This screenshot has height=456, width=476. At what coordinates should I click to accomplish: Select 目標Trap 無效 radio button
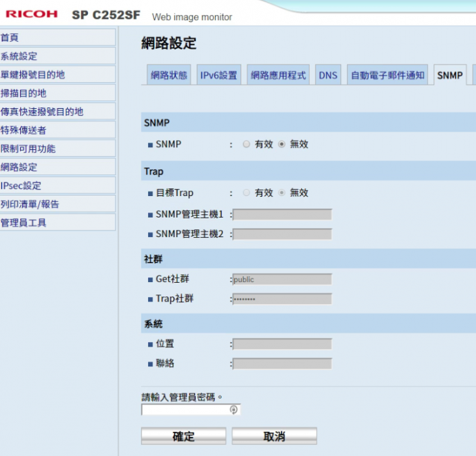282,193
